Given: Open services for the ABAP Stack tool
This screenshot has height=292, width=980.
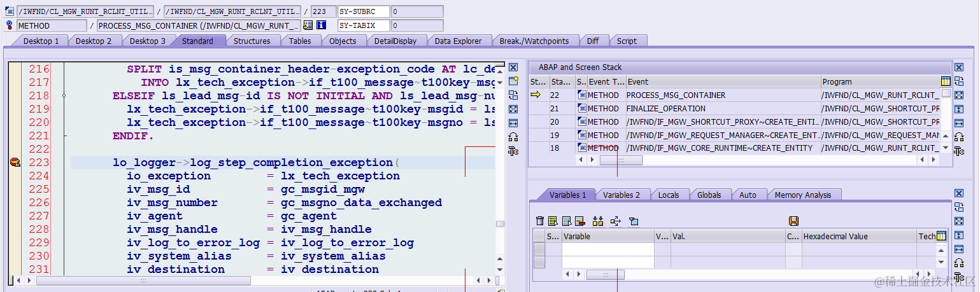Looking at the screenshot, I should 960,137.
